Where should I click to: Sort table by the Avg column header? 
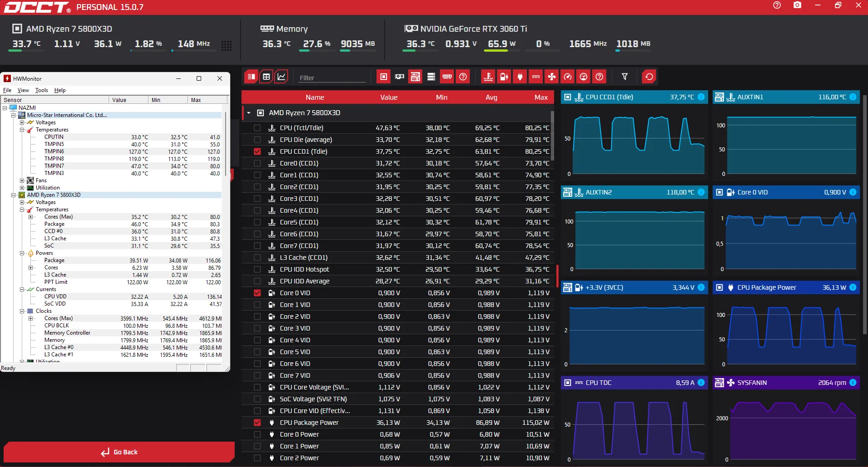(492, 97)
